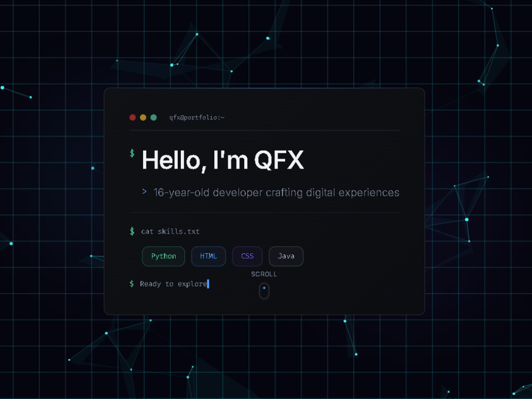Click the yellow terminal window dot
This screenshot has height=399, width=532.
point(143,118)
